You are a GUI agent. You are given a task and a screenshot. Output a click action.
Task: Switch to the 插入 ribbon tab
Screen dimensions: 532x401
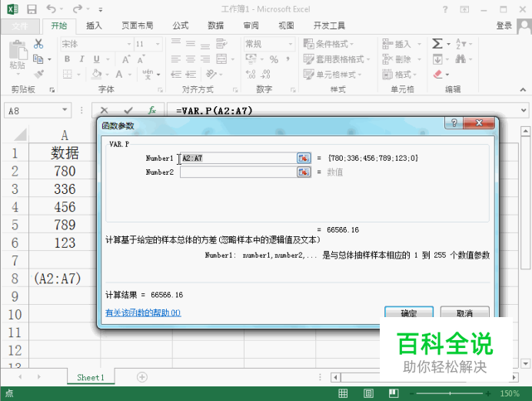click(94, 26)
